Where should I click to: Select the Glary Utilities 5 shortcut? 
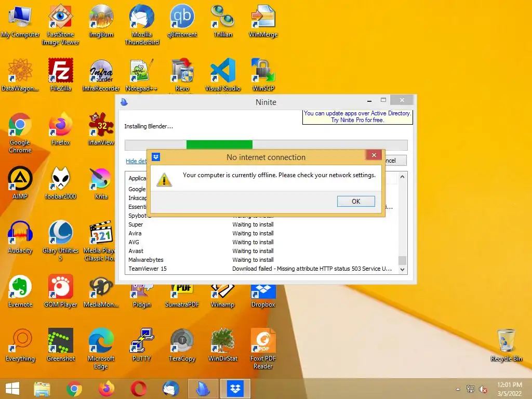coord(60,241)
